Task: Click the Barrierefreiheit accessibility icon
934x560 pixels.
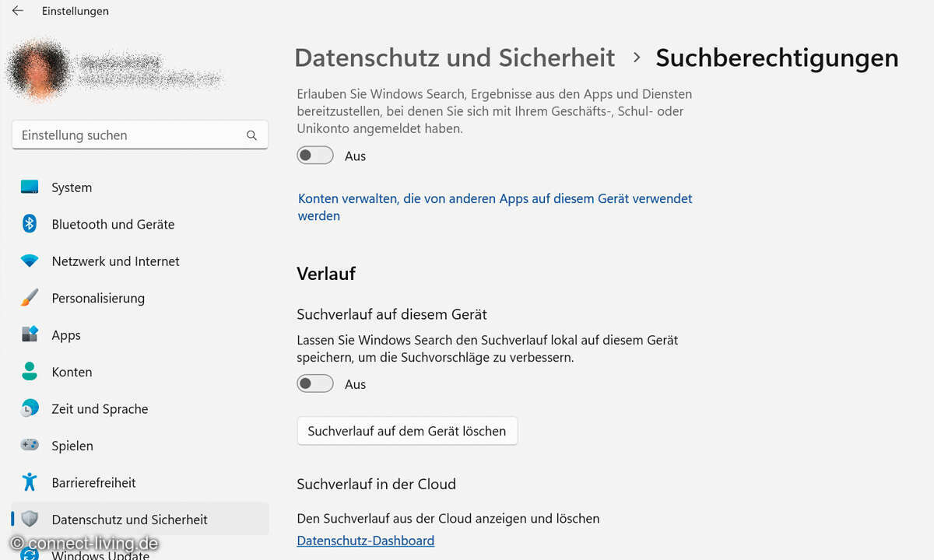Action: coord(30,482)
